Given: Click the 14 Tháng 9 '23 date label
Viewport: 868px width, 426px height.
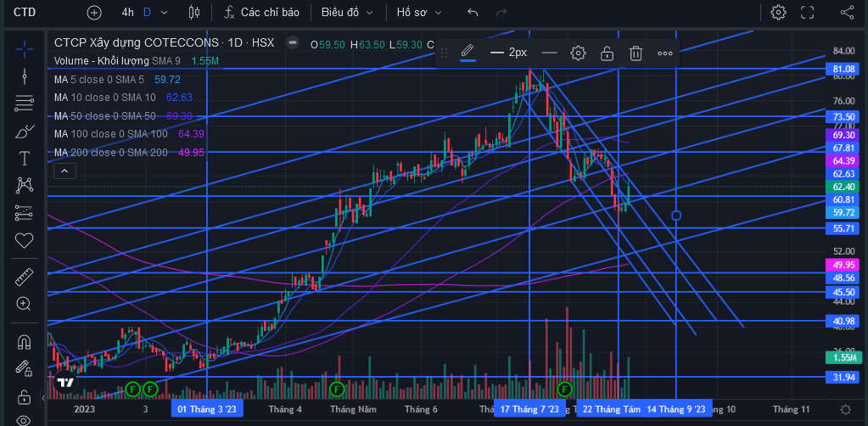Looking at the screenshot, I should (x=676, y=409).
